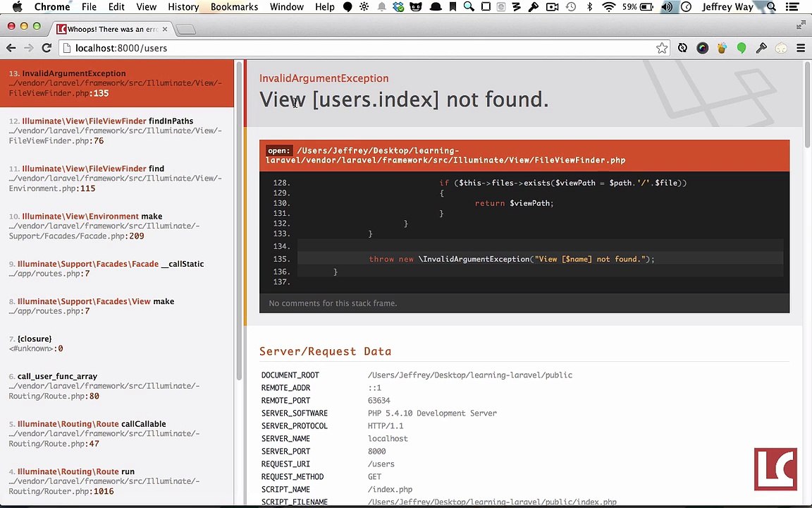The image size is (812, 508).
Task: Select stack frame 11 FileViewFinder find
Action: click(117, 179)
